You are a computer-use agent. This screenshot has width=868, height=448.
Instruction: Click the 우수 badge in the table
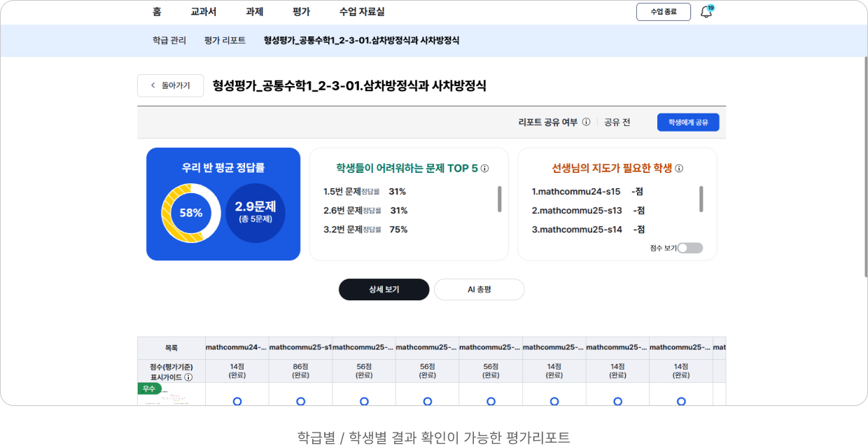(x=149, y=388)
